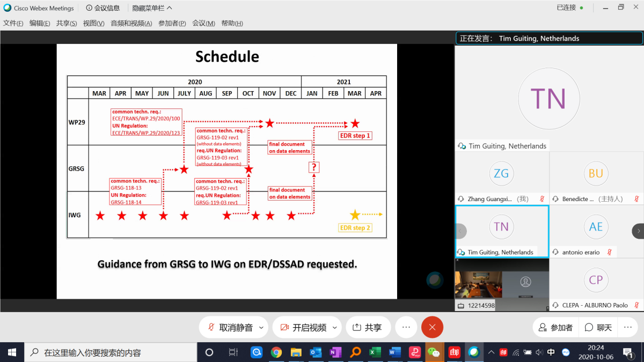Screen dimensions: 644x362
Task: Open the 聊天 chat panel
Action: (x=598, y=327)
